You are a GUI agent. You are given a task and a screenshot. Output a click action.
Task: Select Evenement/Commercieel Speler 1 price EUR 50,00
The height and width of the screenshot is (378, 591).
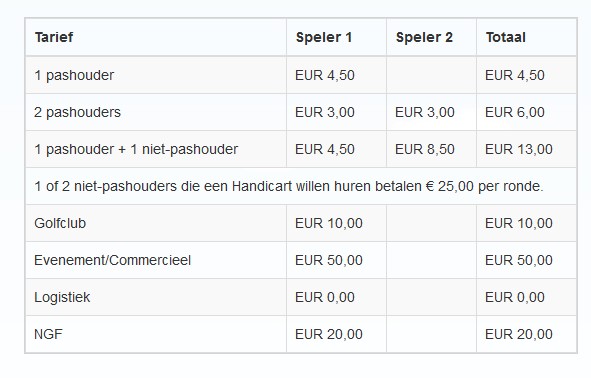tap(329, 260)
